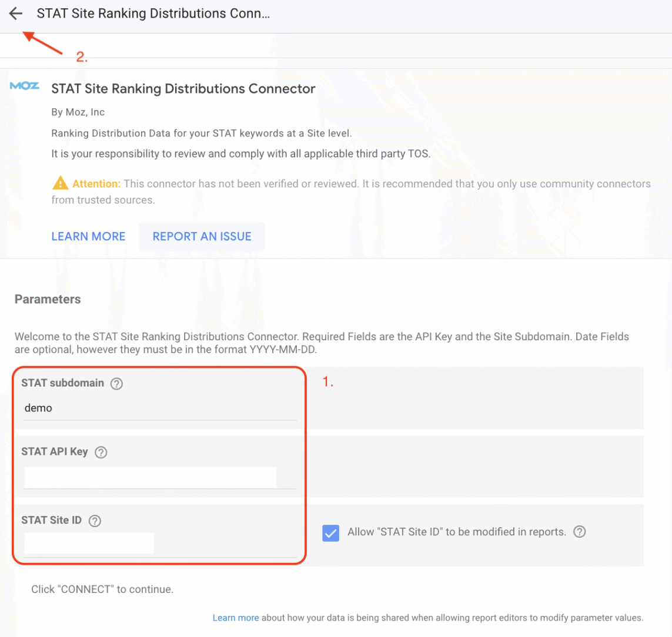Open help icon beside STAT API Key
This screenshot has height=637, width=672.
101,452
